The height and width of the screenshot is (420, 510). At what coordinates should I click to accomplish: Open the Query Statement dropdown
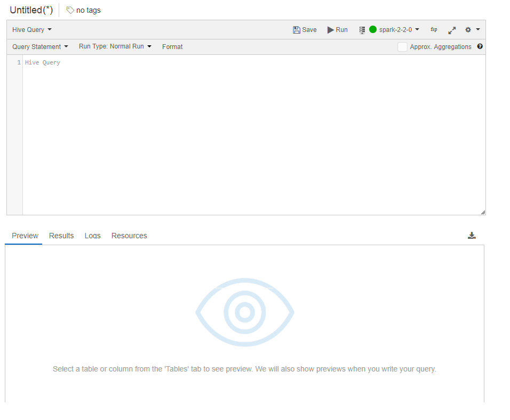[41, 47]
